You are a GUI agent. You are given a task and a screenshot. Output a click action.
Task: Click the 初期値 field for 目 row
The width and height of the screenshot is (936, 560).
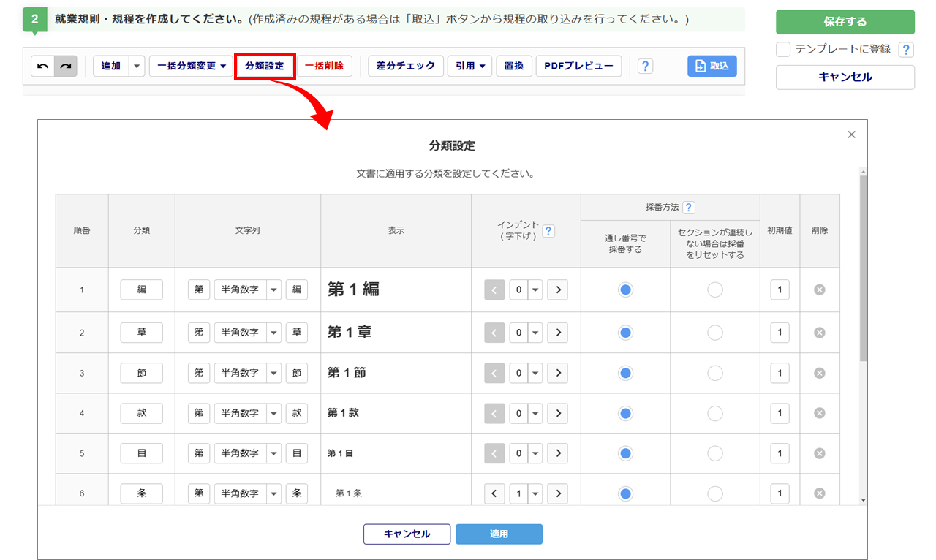coord(780,453)
